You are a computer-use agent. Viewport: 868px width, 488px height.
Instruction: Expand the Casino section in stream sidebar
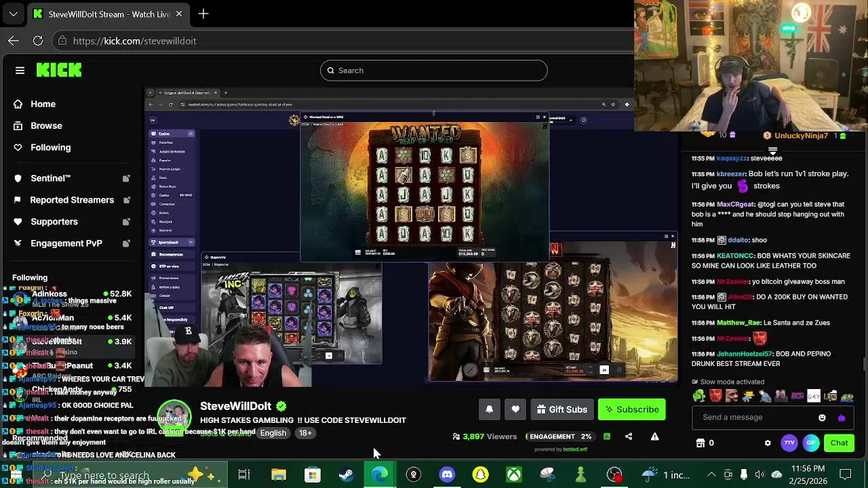(x=191, y=134)
